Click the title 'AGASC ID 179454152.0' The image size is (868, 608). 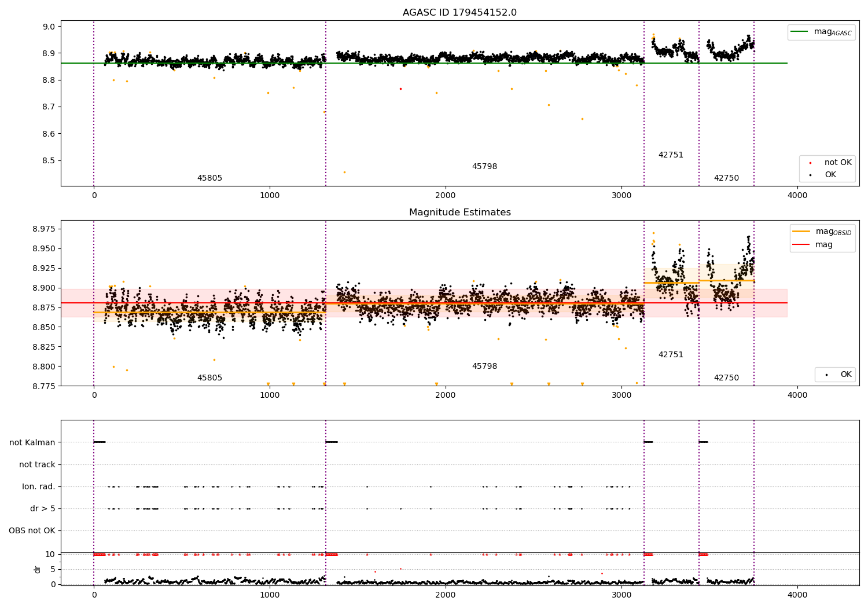pos(459,13)
